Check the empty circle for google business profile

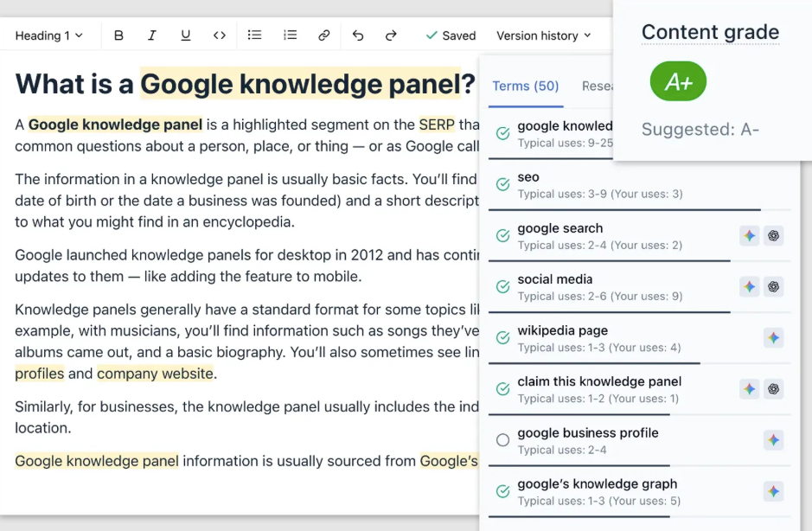[x=502, y=440]
